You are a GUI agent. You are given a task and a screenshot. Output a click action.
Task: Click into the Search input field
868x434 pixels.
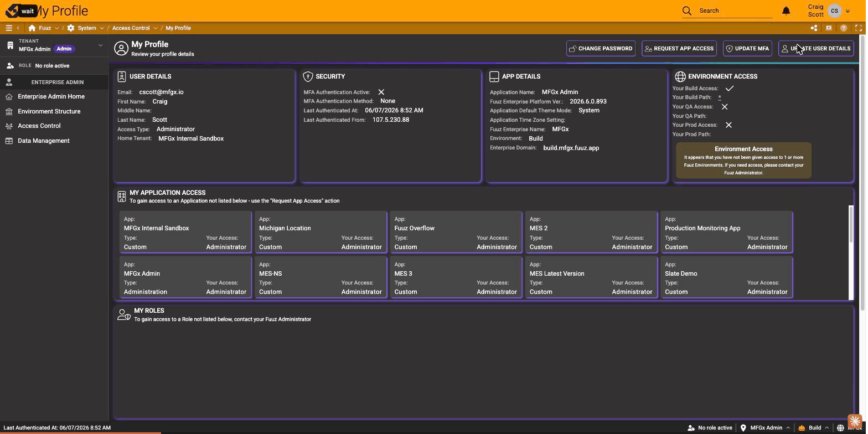(x=735, y=11)
